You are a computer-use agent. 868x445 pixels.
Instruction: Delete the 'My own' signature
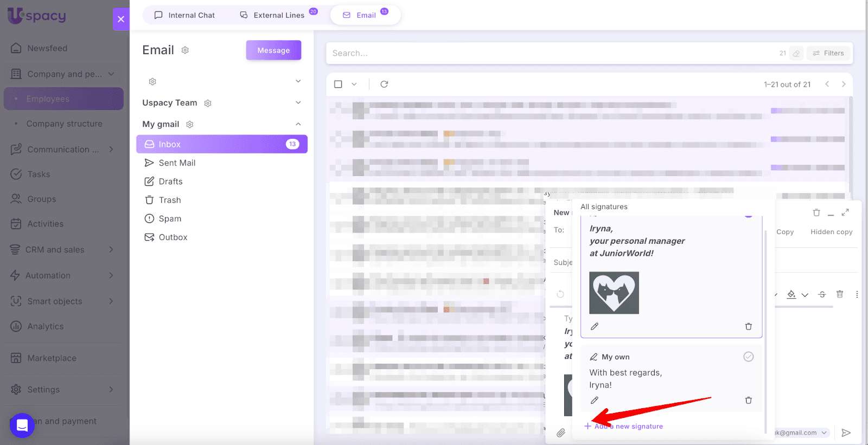click(748, 400)
